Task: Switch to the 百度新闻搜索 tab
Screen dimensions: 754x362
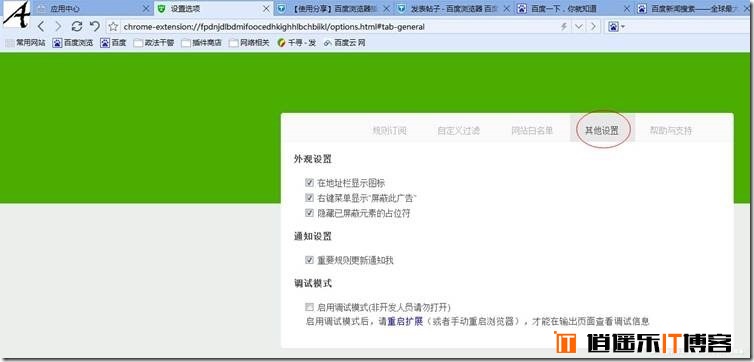Action: (x=693, y=9)
